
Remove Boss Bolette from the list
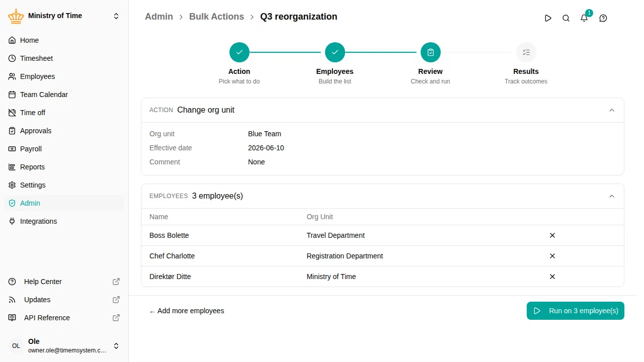point(552,235)
